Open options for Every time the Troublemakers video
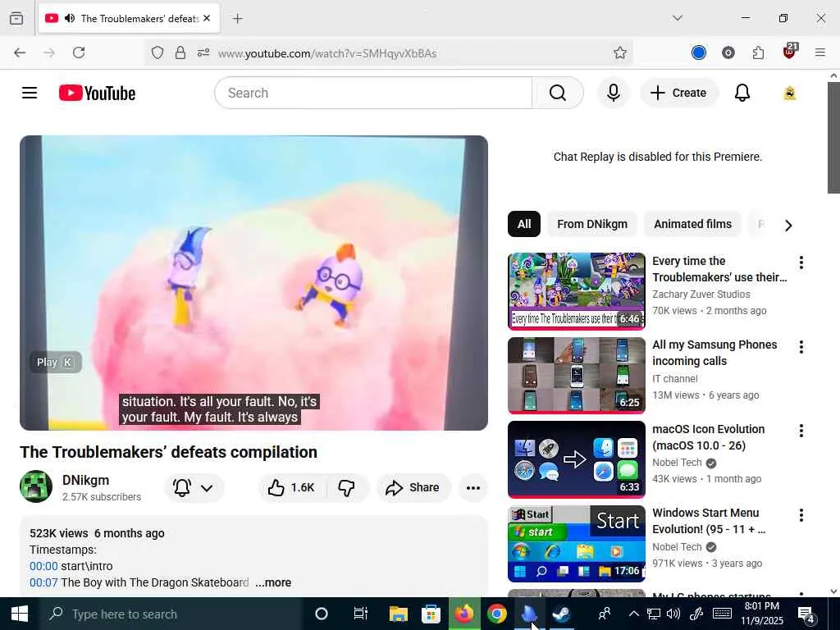Image resolution: width=840 pixels, height=630 pixels. click(801, 262)
